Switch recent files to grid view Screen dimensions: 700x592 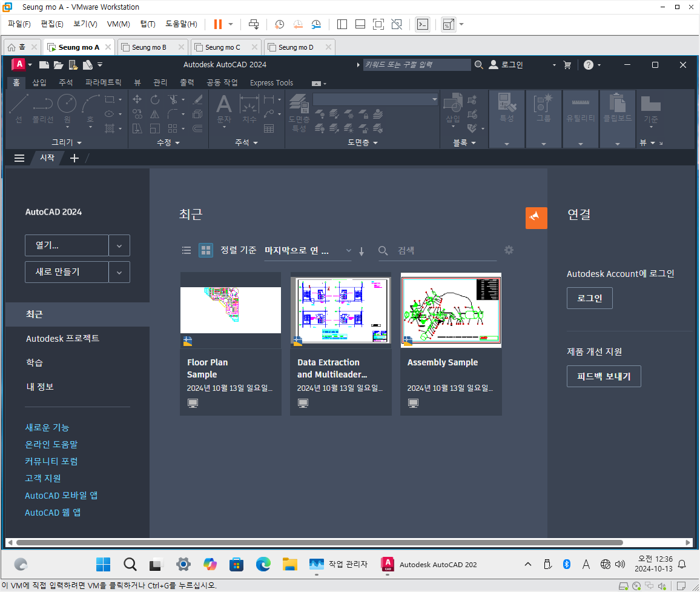coord(206,250)
